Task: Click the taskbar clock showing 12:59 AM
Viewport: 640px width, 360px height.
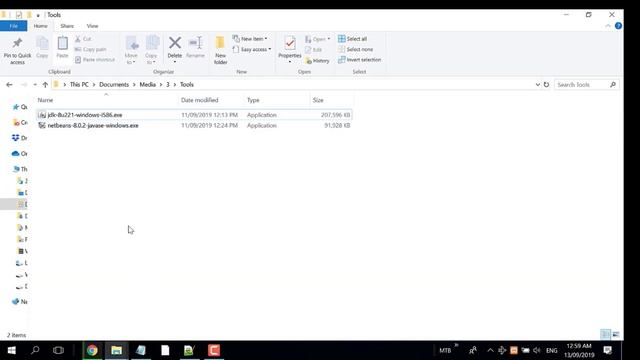Action: point(579,351)
